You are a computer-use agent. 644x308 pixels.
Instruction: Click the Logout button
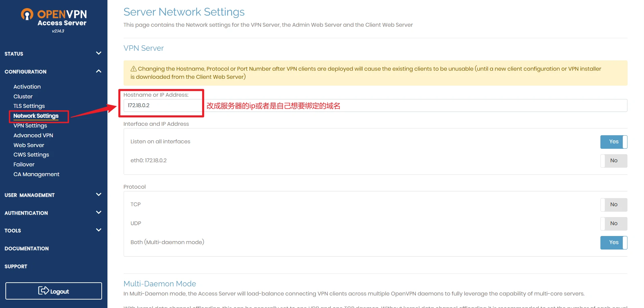point(54,291)
